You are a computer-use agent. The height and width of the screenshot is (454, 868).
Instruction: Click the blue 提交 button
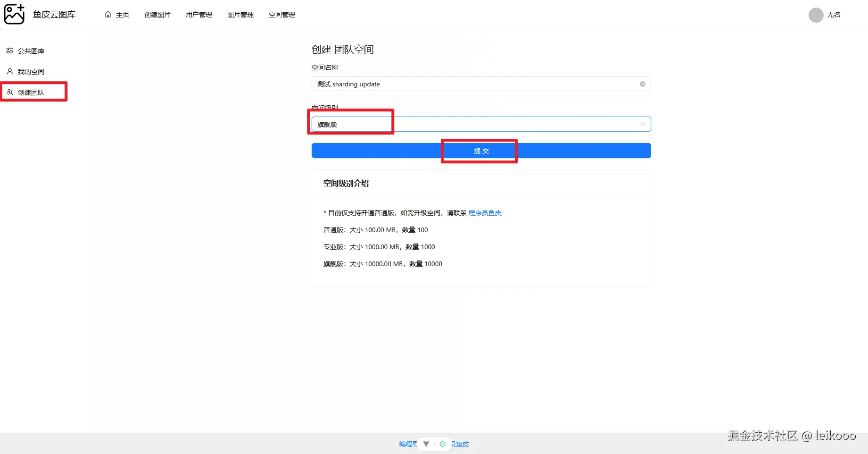coord(481,151)
